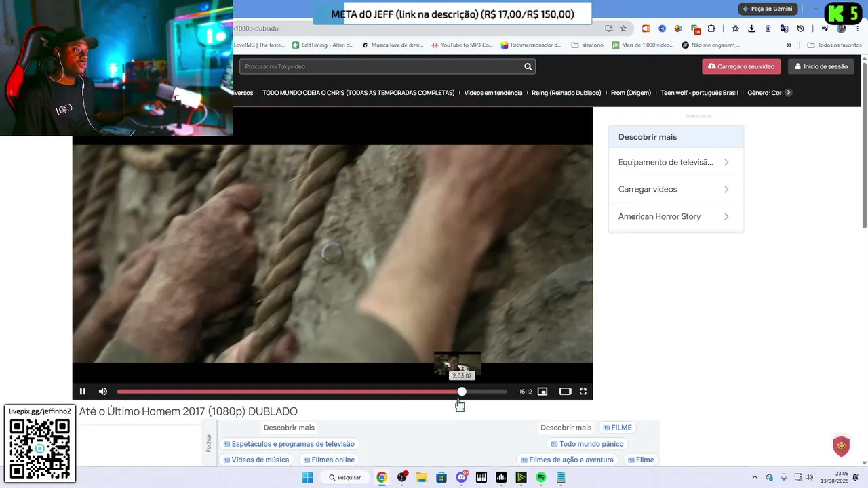Click the 'FILME' uppercase tag
Viewport: 868px width, 488px height.
tap(618, 428)
